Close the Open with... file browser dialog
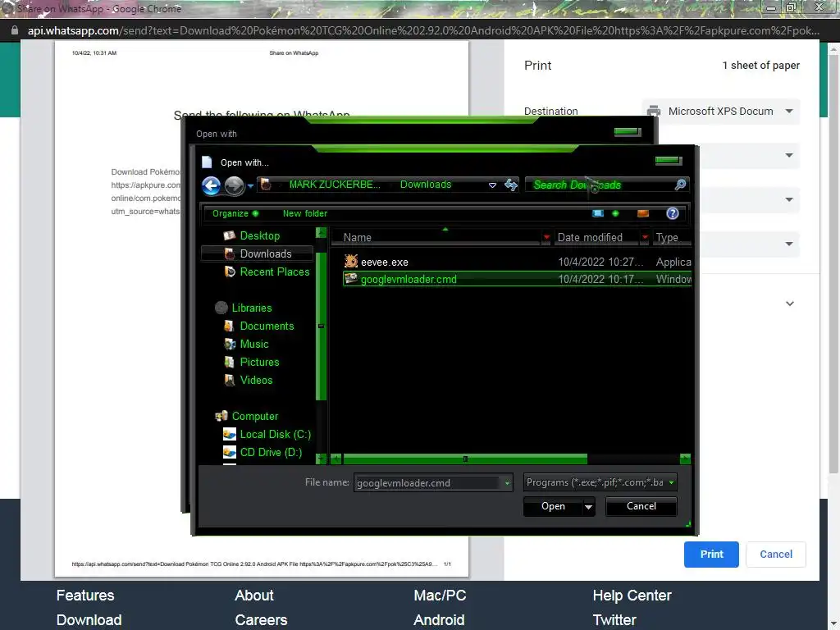840x630 pixels. tap(668, 160)
